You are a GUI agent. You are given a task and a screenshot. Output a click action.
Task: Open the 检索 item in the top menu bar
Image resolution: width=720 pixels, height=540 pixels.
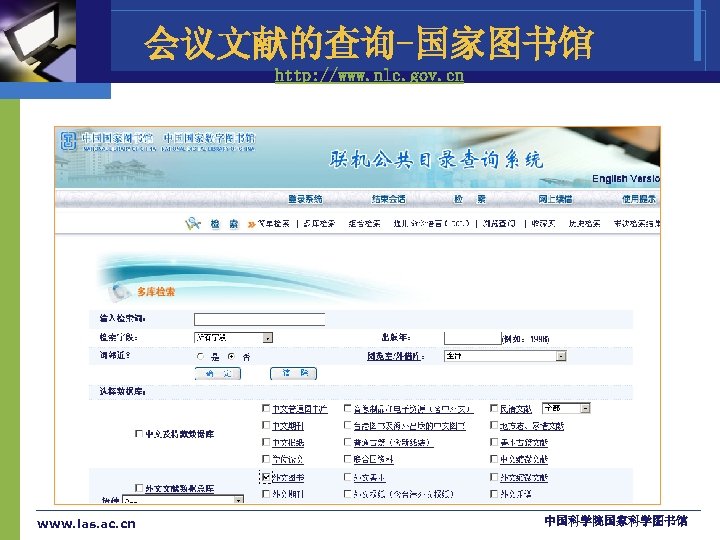[x=470, y=199]
